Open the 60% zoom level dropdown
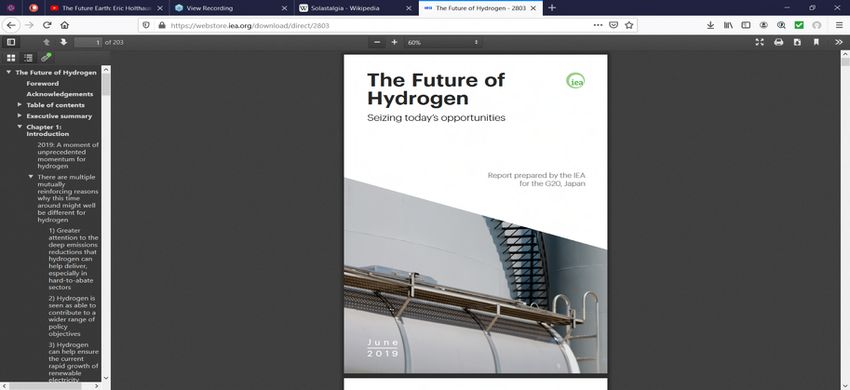This screenshot has width=850, height=390. 443,42
